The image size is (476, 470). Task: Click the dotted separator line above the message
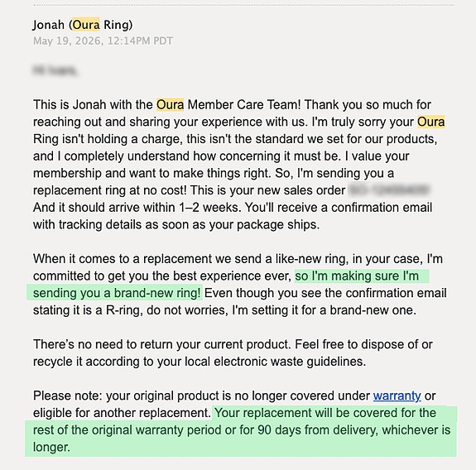243,5
